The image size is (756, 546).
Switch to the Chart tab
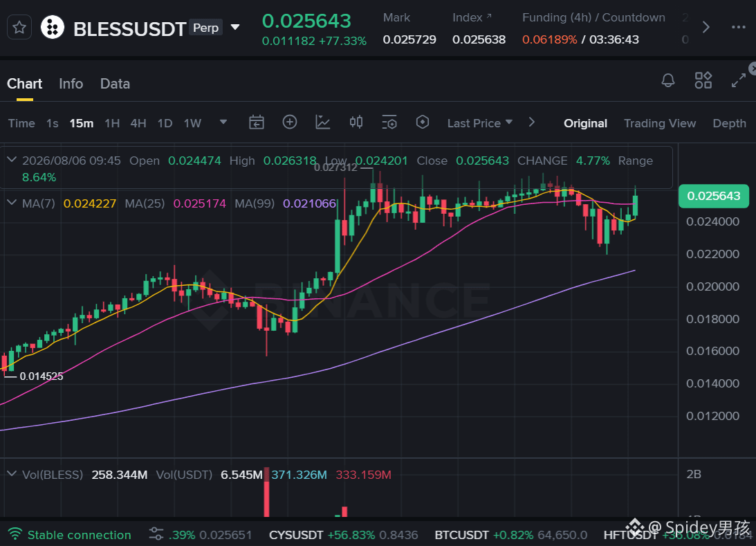[x=25, y=84]
